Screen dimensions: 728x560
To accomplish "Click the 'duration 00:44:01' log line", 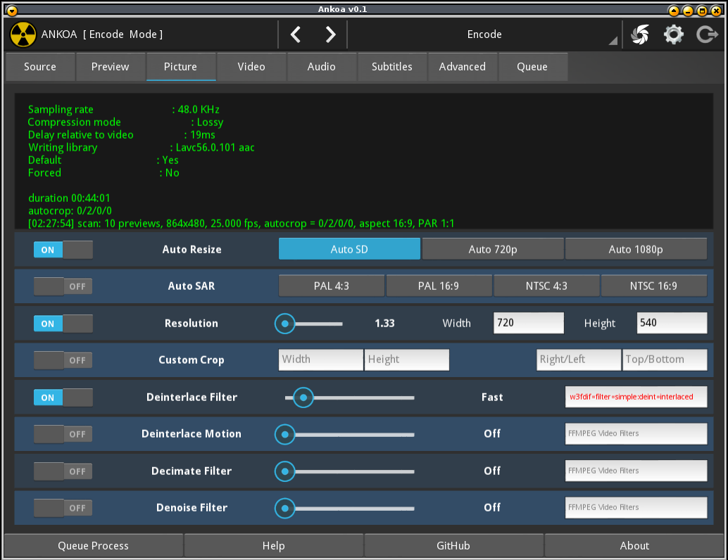I will pos(69,198).
